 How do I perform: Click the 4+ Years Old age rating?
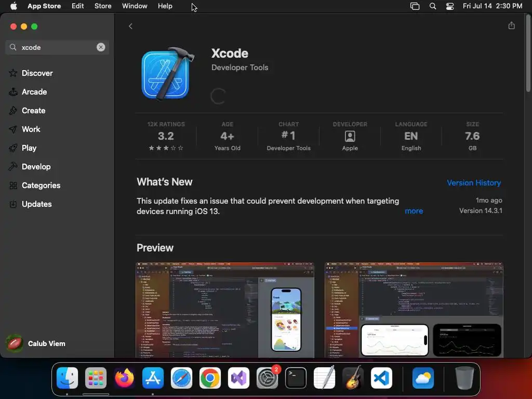[x=228, y=136]
